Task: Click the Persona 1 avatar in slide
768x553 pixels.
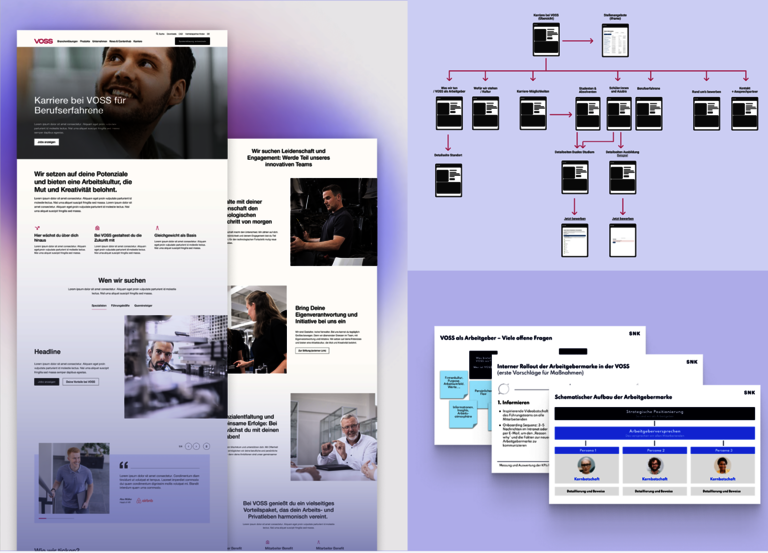Action: (x=586, y=465)
